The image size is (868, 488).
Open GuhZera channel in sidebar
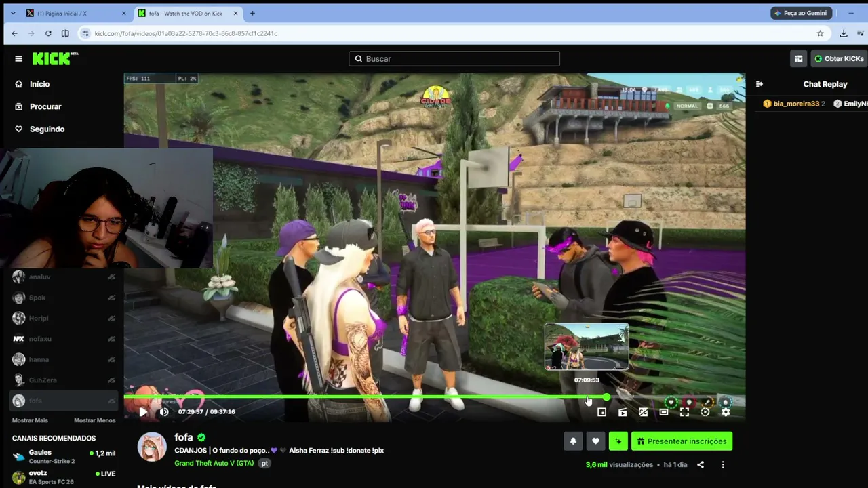[x=64, y=380]
